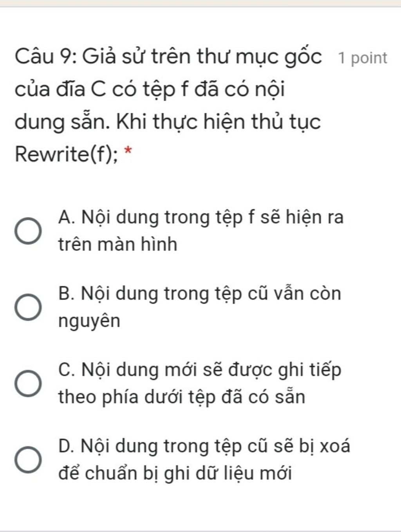Viewport: 401px width, 532px height.
Task: Click the red required asterisk
Action: pyautogui.click(x=128, y=151)
